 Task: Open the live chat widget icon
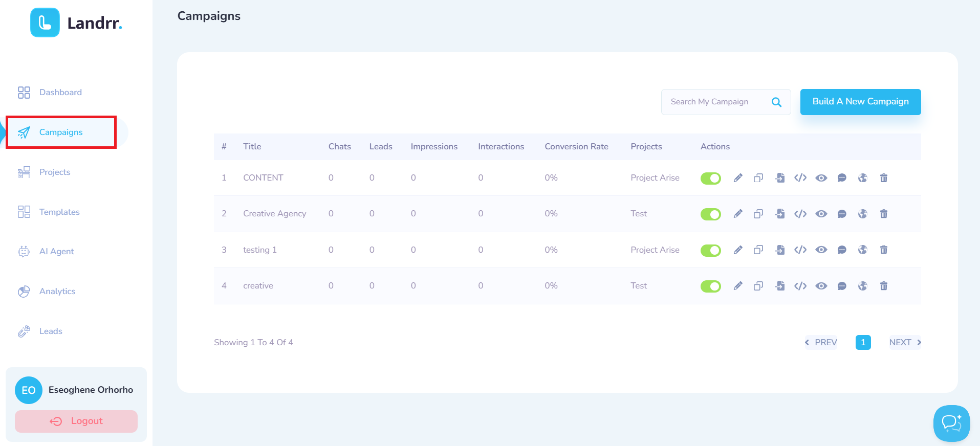click(951, 423)
